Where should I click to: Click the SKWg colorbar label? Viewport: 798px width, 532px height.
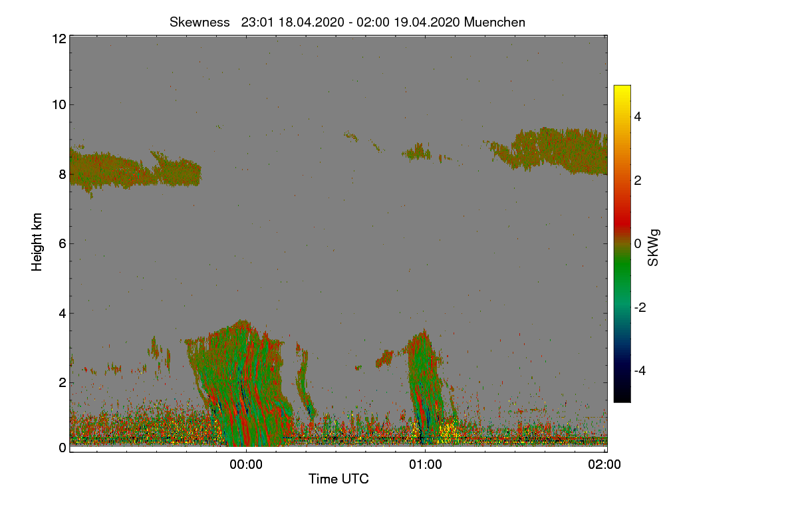654,247
